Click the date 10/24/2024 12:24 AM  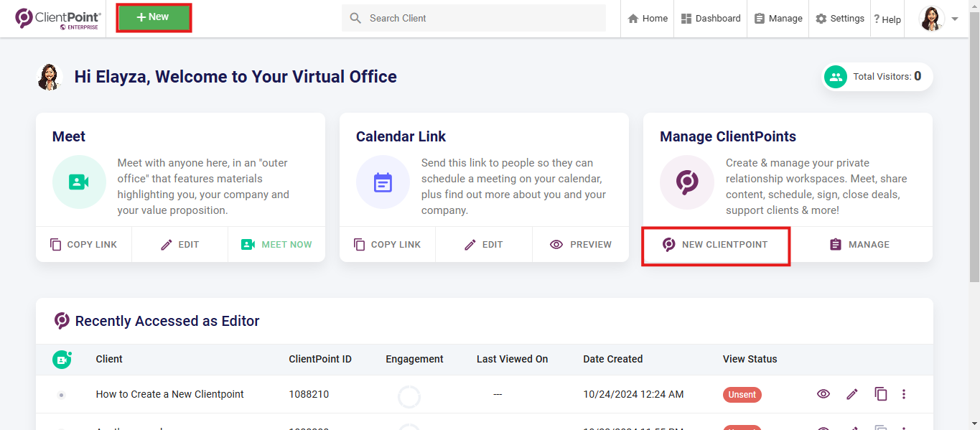633,394
